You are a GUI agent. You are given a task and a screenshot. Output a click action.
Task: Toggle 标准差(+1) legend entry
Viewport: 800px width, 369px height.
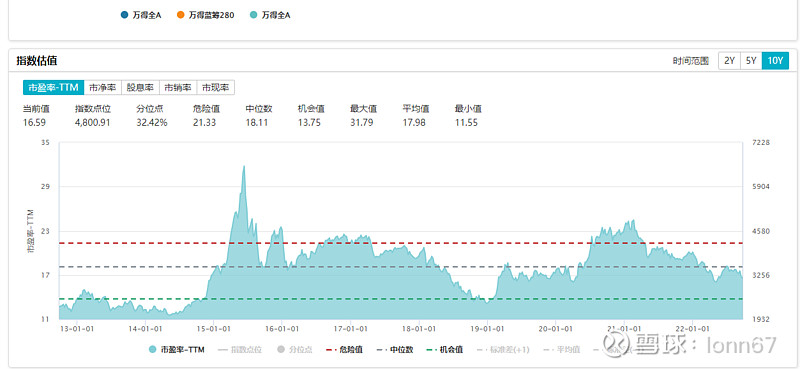(x=502, y=350)
